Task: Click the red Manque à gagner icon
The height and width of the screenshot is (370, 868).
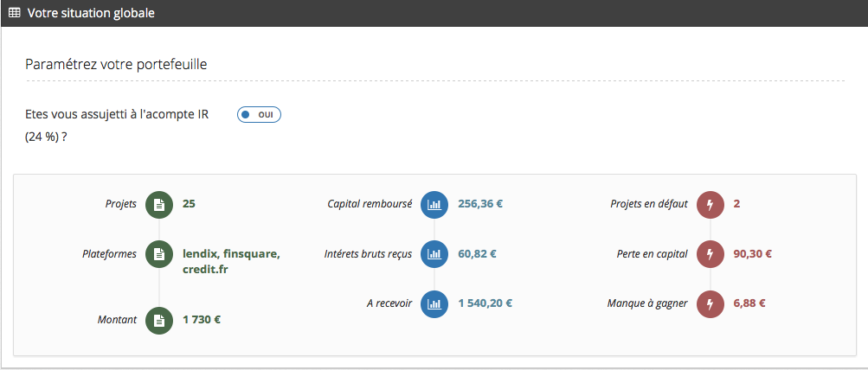Action: (x=710, y=303)
